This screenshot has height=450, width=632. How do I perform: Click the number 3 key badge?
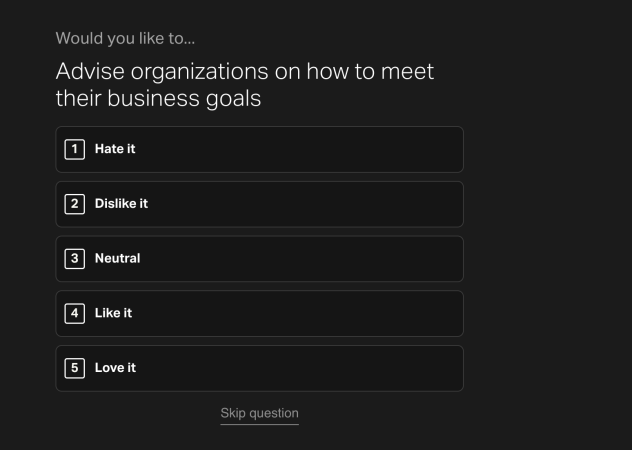(74, 259)
